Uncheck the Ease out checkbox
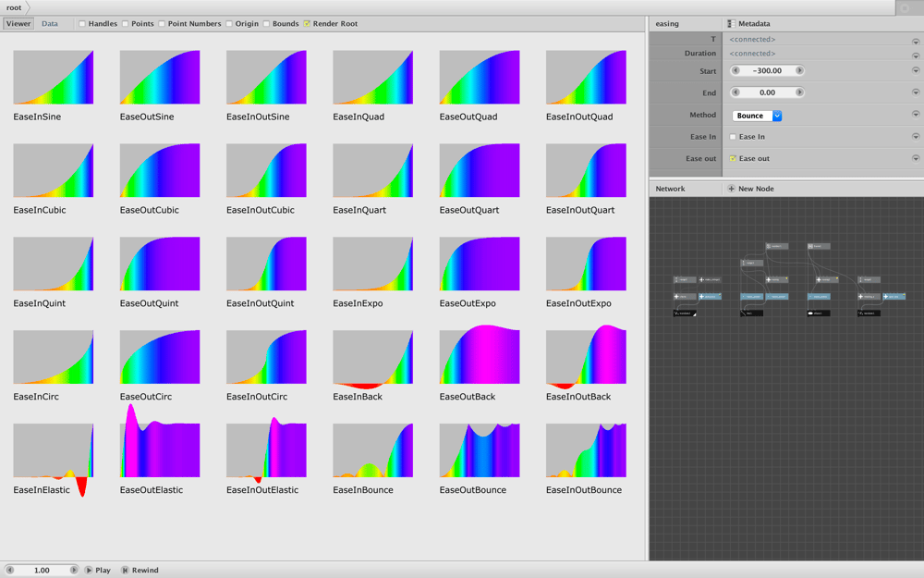 pos(733,159)
